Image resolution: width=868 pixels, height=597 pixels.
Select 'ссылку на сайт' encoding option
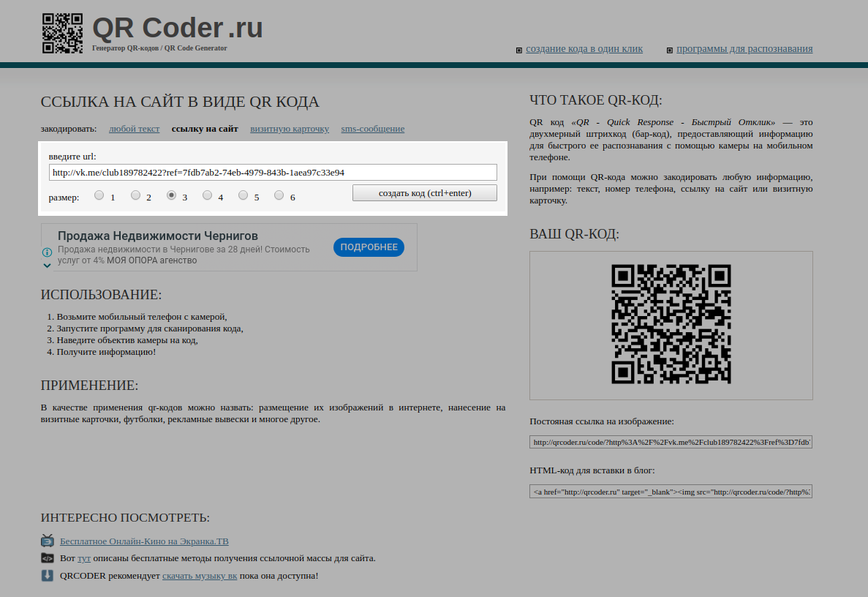(205, 129)
